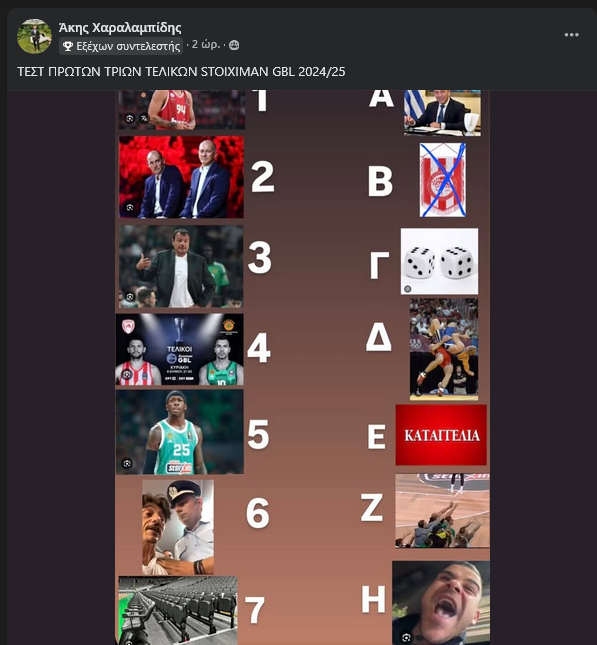Click the lens icon on the shouting man photo
Image resolution: width=597 pixels, height=645 pixels.
point(407,638)
